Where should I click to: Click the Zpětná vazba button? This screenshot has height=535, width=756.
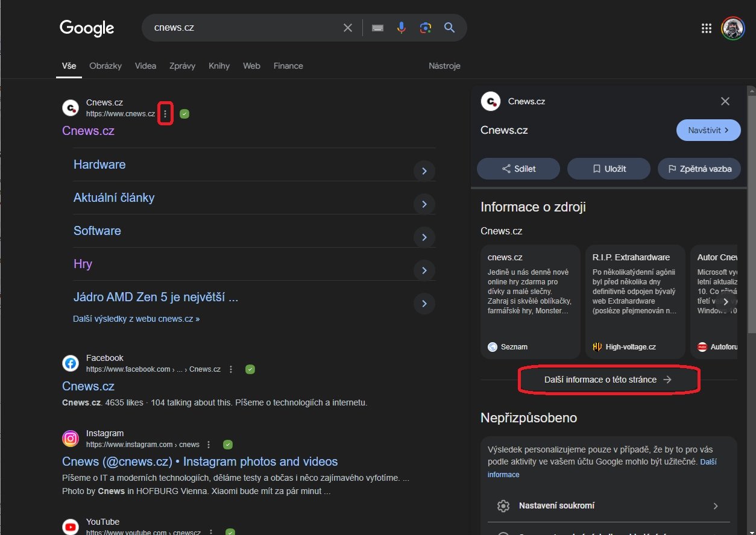(699, 169)
